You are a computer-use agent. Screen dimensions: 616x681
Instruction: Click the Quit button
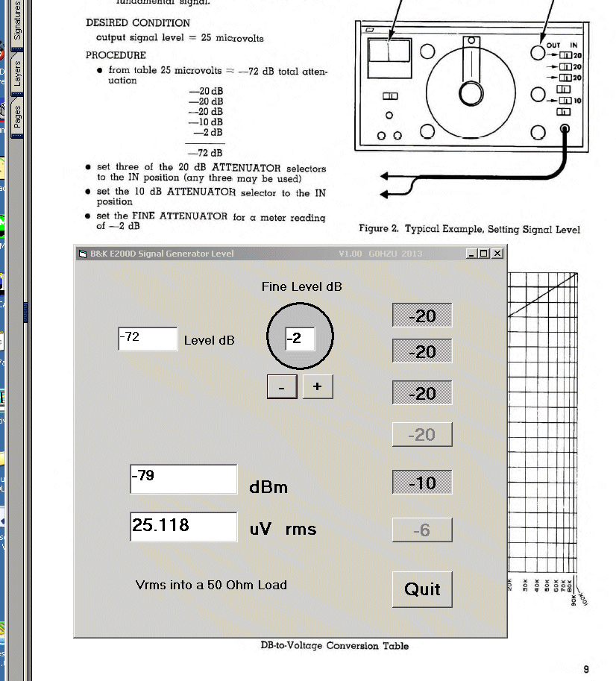point(422,589)
